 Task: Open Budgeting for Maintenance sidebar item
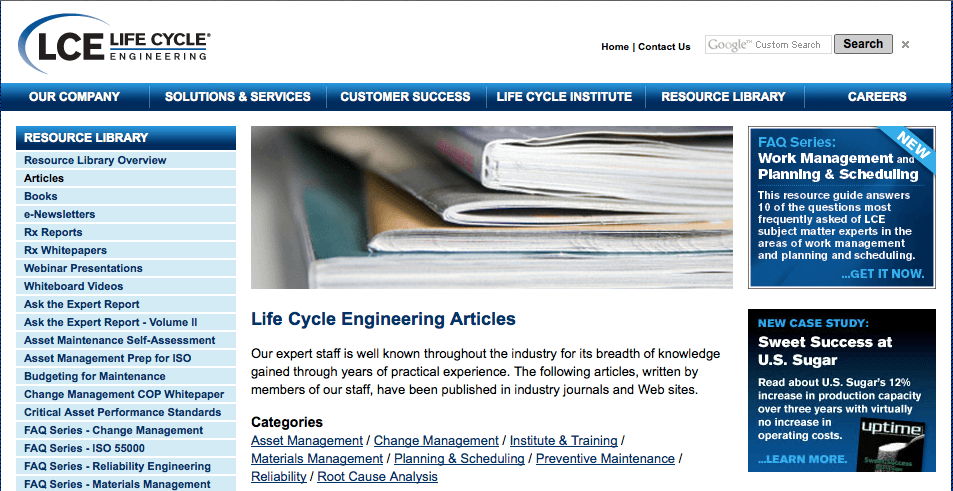[x=126, y=376]
